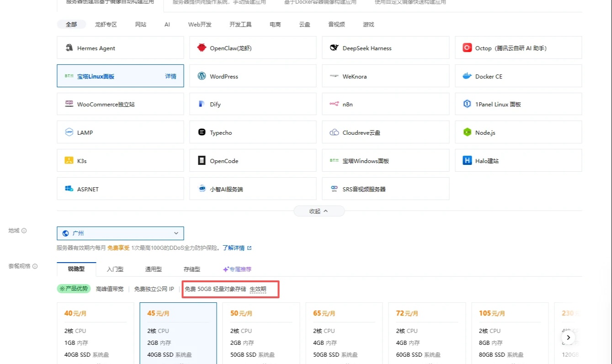Click the 免费独立公网 IP text
The height and width of the screenshot is (364, 612).
[154, 289]
